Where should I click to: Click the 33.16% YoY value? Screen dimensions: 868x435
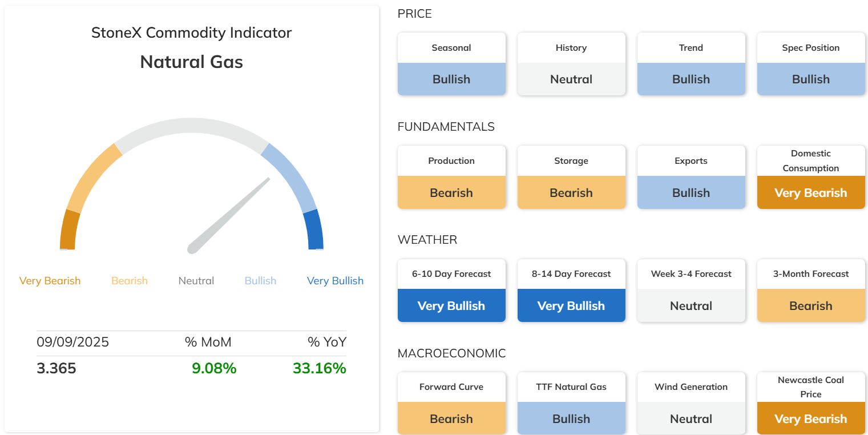pyautogui.click(x=320, y=368)
